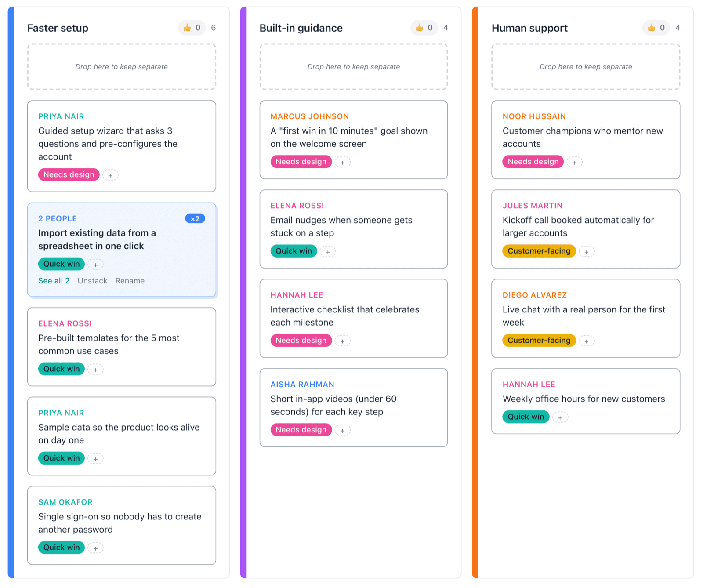Click Quick win tag on Email nudges card
The height and width of the screenshot is (588, 703).
point(294,251)
